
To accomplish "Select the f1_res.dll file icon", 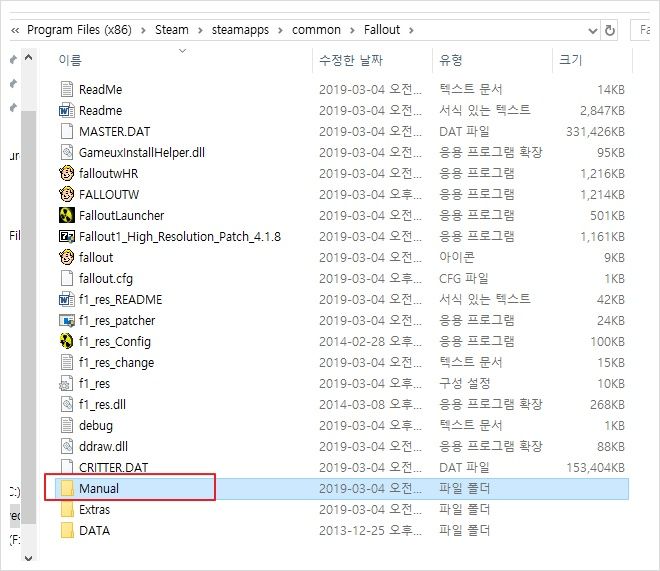I will (67, 404).
